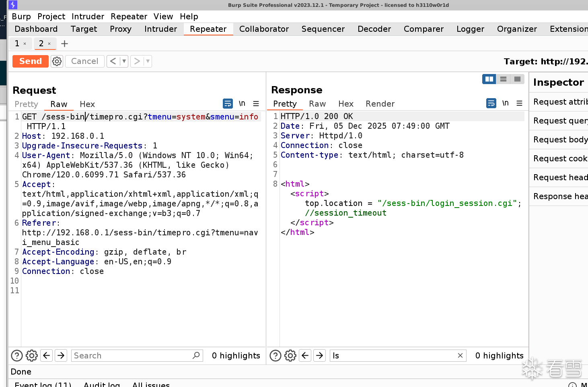Image resolution: width=588 pixels, height=387 pixels.
Task: Switch to the Organizer tab
Action: [517, 29]
